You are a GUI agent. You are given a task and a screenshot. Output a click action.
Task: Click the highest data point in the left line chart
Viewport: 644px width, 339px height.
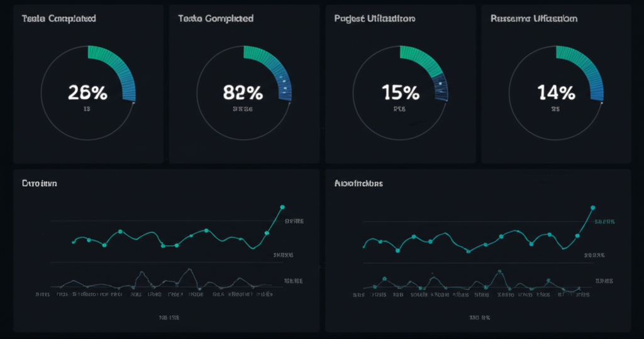tap(282, 207)
